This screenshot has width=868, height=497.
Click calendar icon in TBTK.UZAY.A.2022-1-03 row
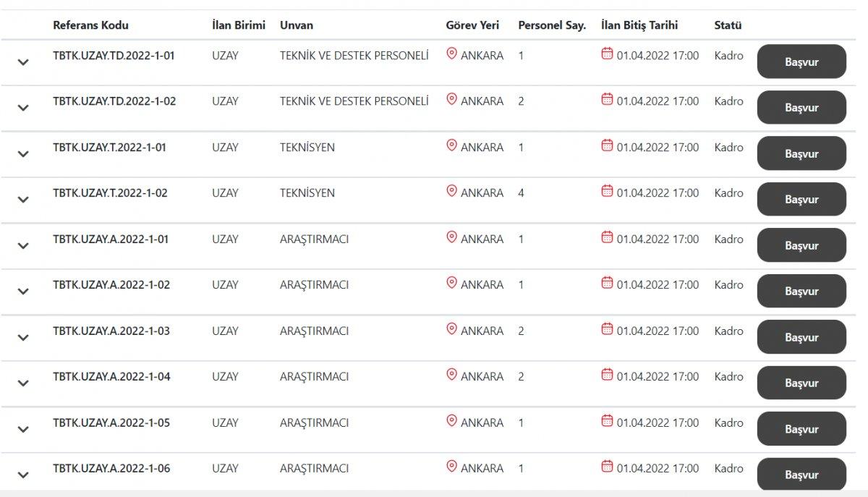click(x=607, y=329)
